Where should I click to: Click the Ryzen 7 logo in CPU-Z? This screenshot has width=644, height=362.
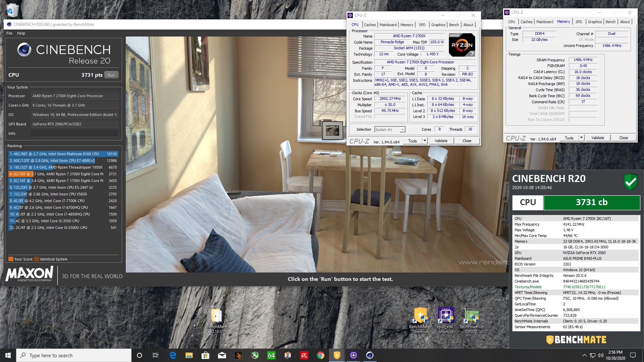[462, 45]
